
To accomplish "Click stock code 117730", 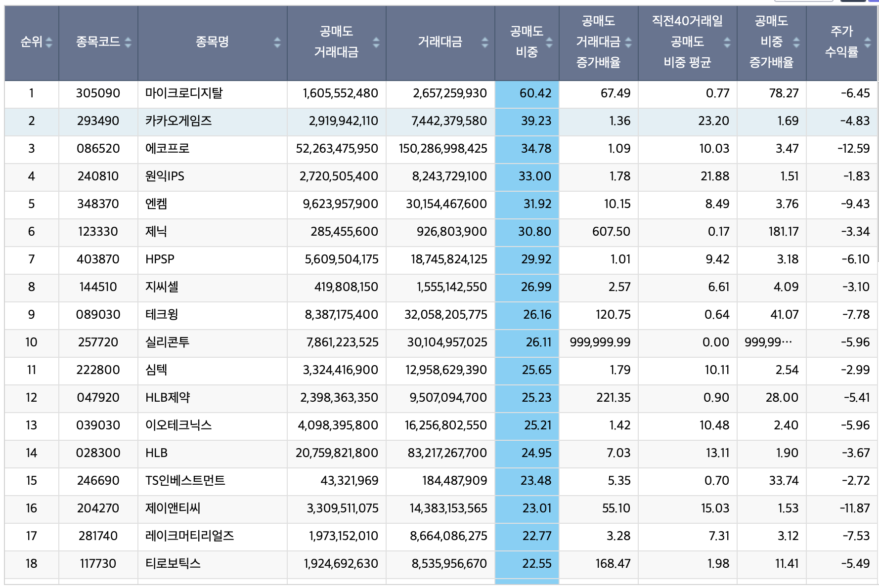I will click(x=98, y=563).
